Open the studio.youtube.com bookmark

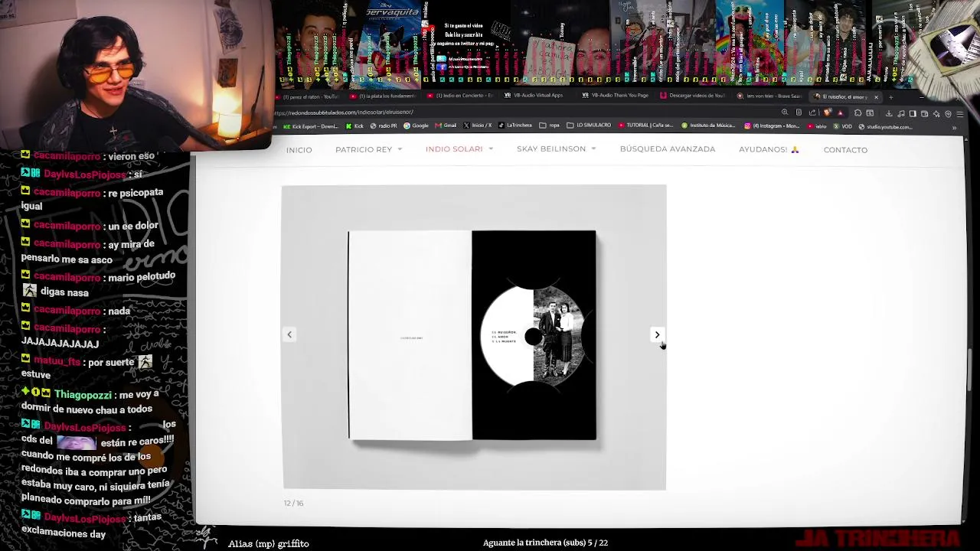point(886,126)
